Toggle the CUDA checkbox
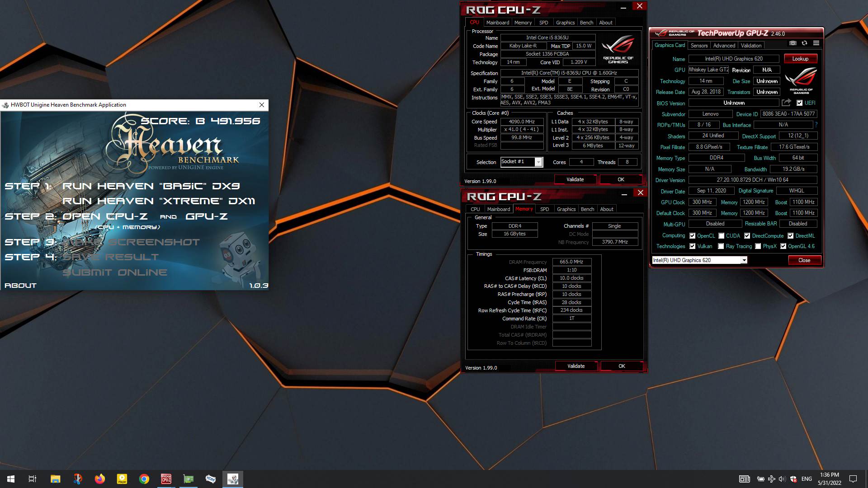This screenshot has width=868, height=488. (x=721, y=236)
